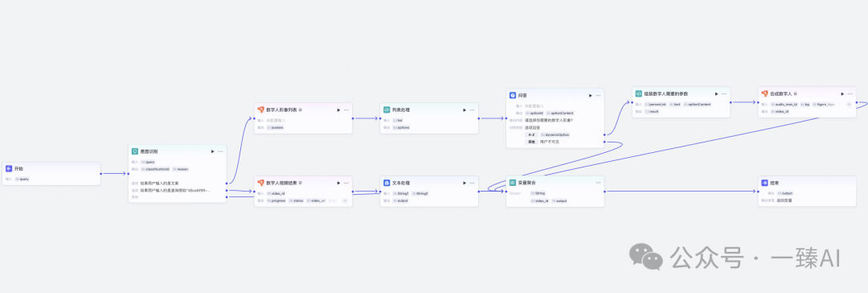This screenshot has height=293, width=868.
Task: Run the 数字人视频结果 node via play button
Action: (338, 183)
